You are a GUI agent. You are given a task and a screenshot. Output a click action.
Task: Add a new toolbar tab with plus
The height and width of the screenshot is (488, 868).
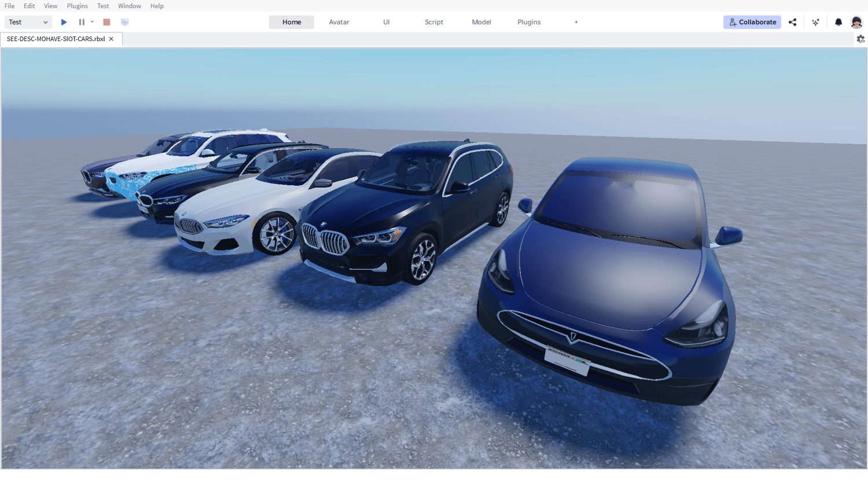pos(576,22)
